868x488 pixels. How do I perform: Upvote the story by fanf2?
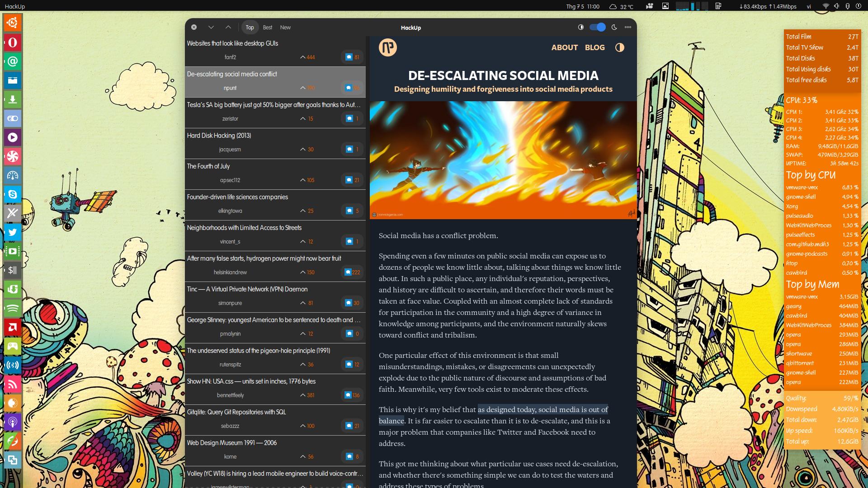pyautogui.click(x=307, y=57)
